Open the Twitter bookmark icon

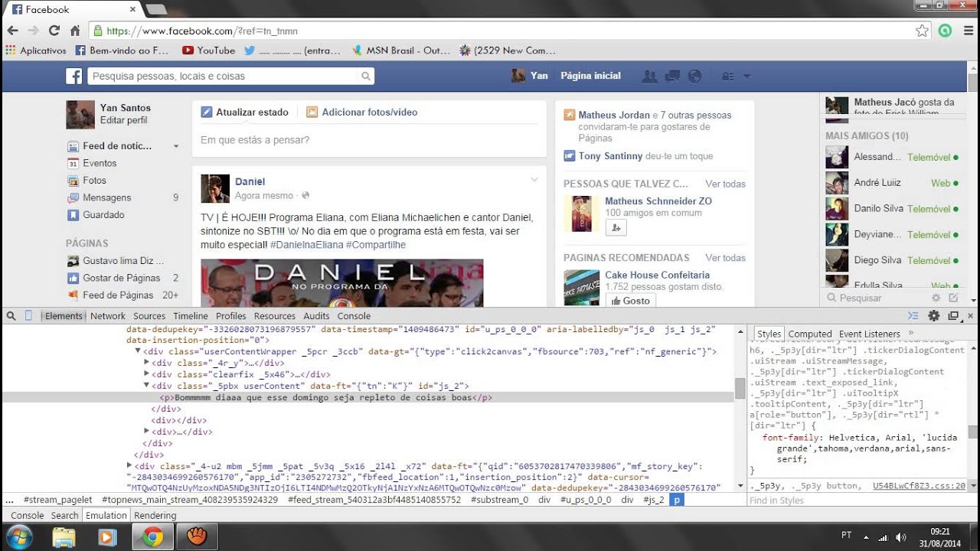point(250,51)
